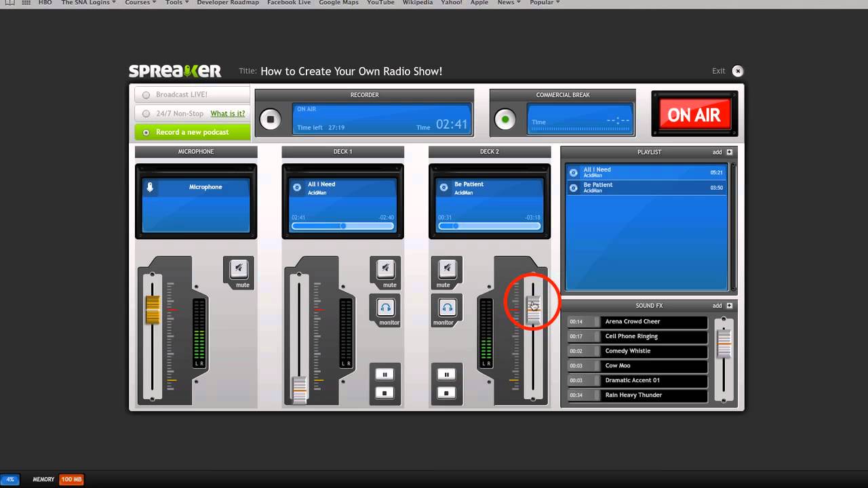868x488 pixels.
Task: Open the Wikipedia bookmark
Action: point(418,3)
